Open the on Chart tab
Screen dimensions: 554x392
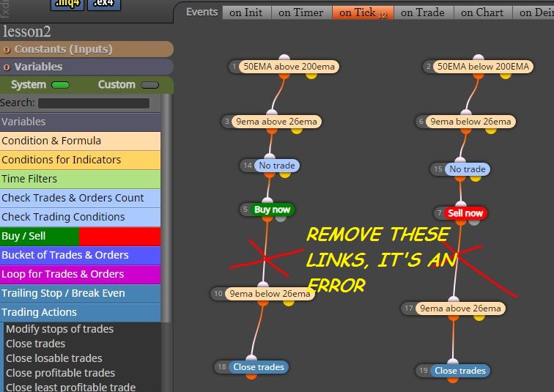[x=482, y=12]
